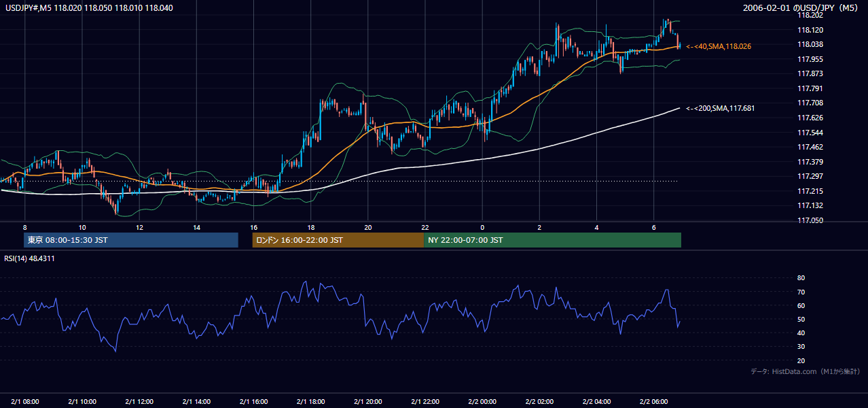The height and width of the screenshot is (408, 868).
Task: Click the 40 SMA 118.026 orange label
Action: click(719, 46)
